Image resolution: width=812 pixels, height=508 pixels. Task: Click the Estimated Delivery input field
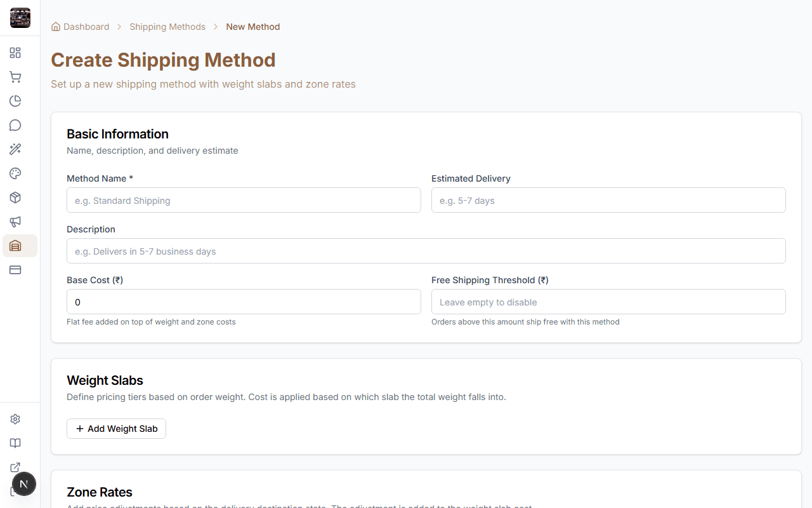[608, 200]
